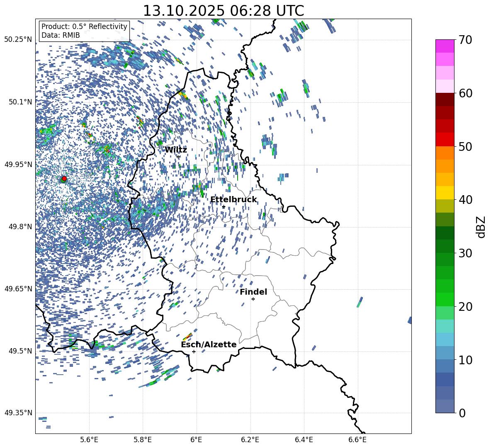Viewport: 491px width, 448px height.
Task: Click the Wiltz station cross marker
Action: (x=178, y=157)
